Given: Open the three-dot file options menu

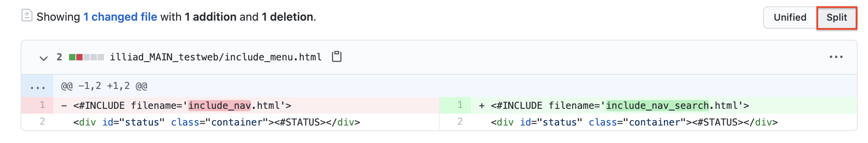Looking at the screenshot, I should [836, 57].
